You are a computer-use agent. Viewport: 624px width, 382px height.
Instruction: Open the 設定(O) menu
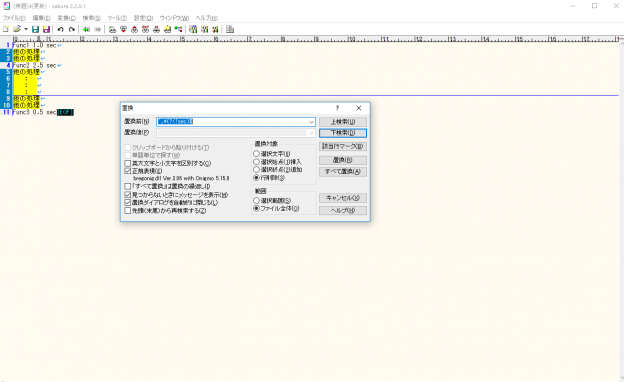[143, 18]
